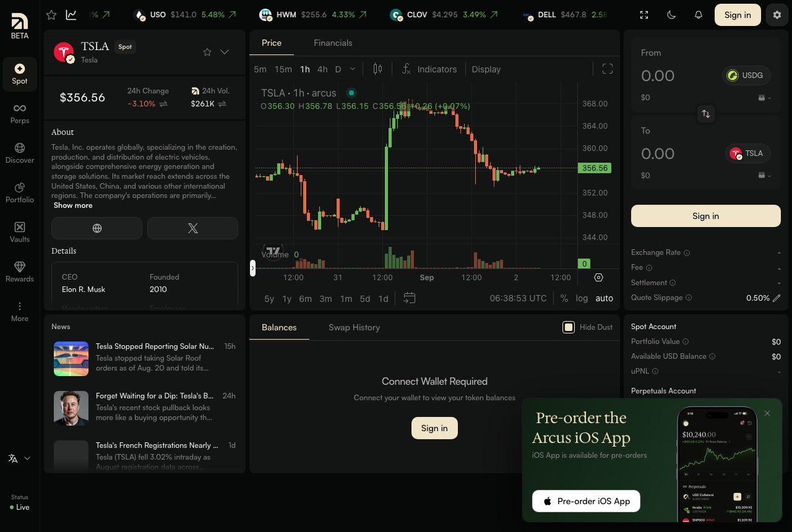
Task: Expand TSLA token selector chevron
Action: click(x=225, y=52)
